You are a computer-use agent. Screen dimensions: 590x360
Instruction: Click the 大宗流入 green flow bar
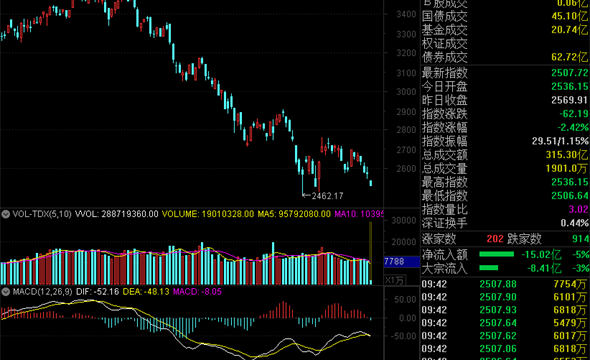pyautogui.click(x=488, y=268)
